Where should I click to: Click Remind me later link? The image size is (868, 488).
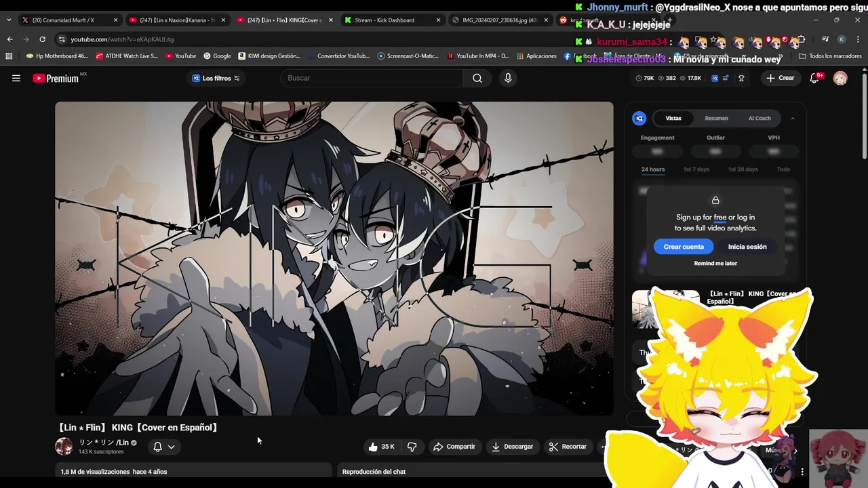pos(715,264)
